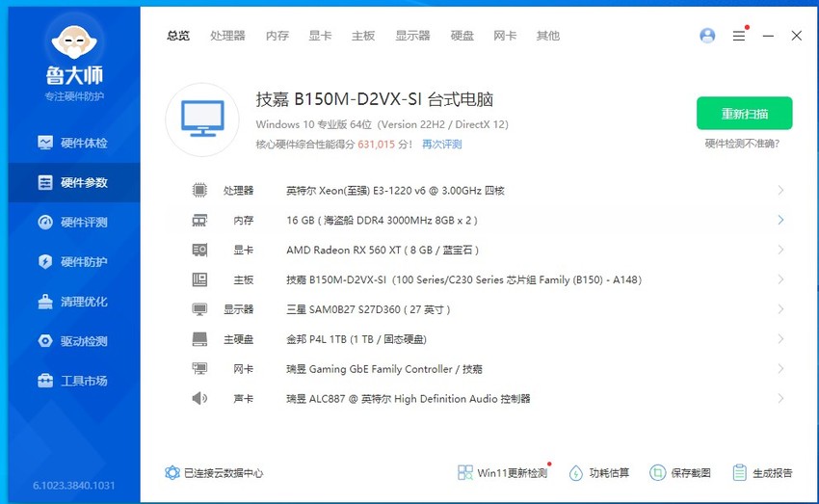This screenshot has width=819, height=504.
Task: Open Win11更新检测 tool
Action: click(x=503, y=472)
